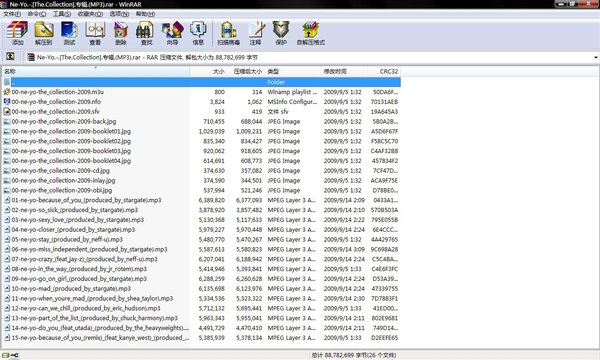Select 05-ne-yo-stay mp3 file name
Screen dimensions: 600x360
(67, 239)
